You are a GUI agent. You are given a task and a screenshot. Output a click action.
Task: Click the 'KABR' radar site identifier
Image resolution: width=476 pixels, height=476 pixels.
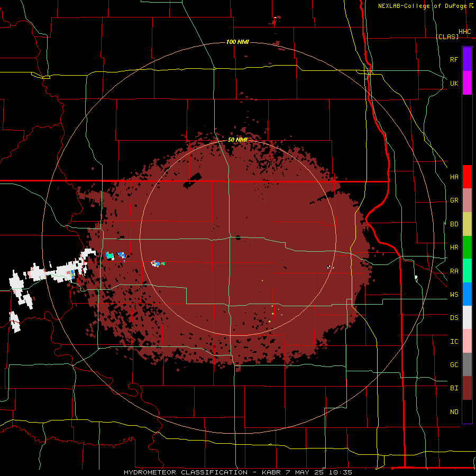pos(272,472)
